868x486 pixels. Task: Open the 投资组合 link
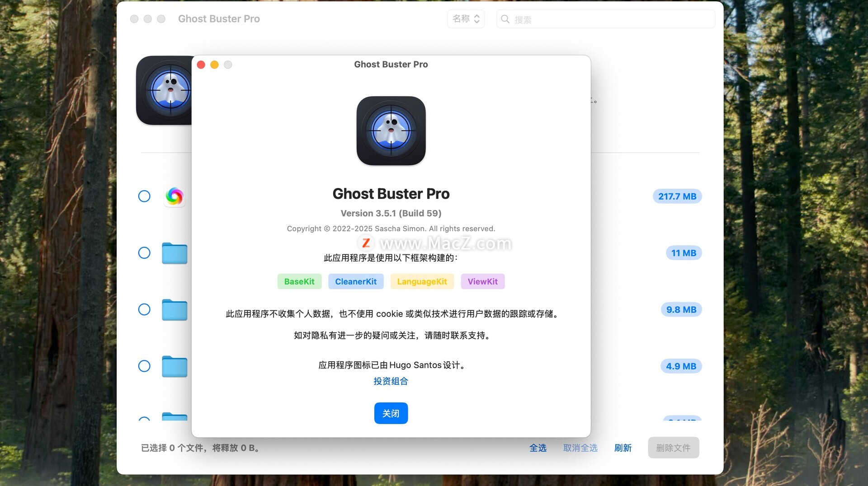click(x=391, y=381)
